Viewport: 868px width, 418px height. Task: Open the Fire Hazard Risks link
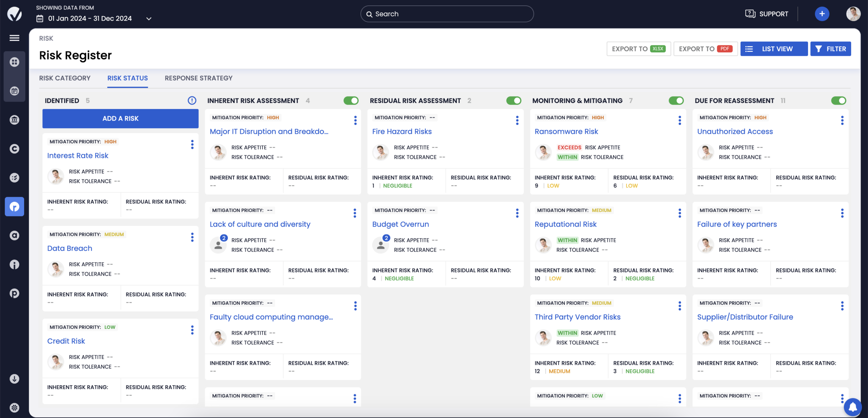tap(402, 131)
